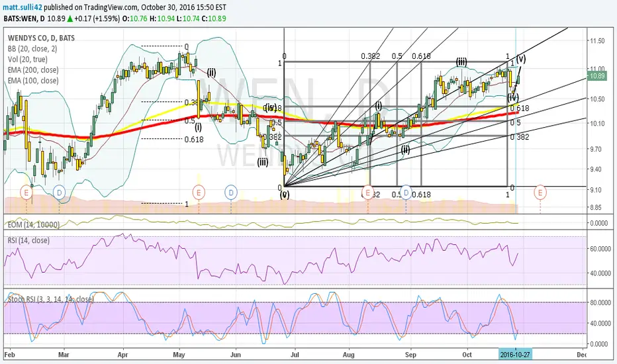Viewport: 617px width, 364px height.
Task: Click the 9.10 price axis label
Action: click(598, 190)
